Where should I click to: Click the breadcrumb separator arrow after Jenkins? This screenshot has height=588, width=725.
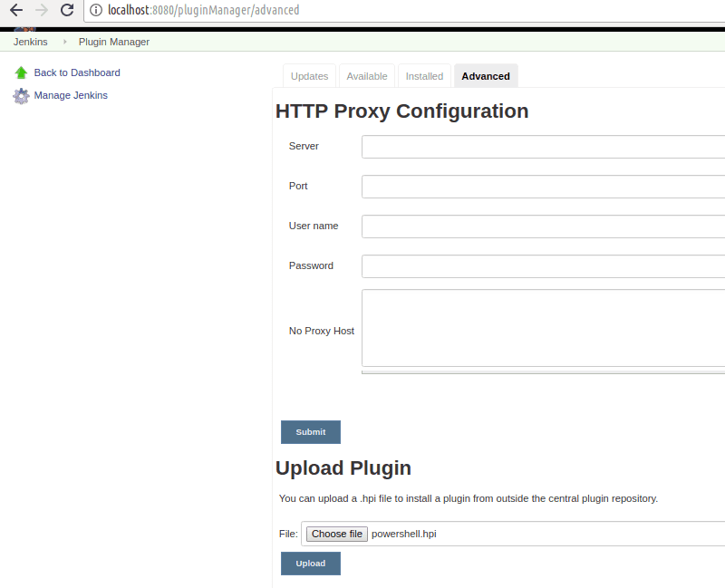click(x=64, y=42)
